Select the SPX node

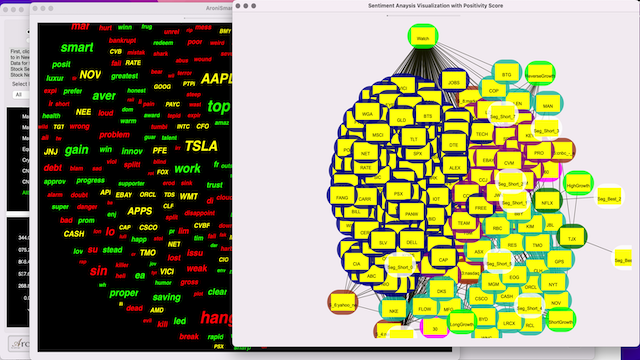click(418, 153)
